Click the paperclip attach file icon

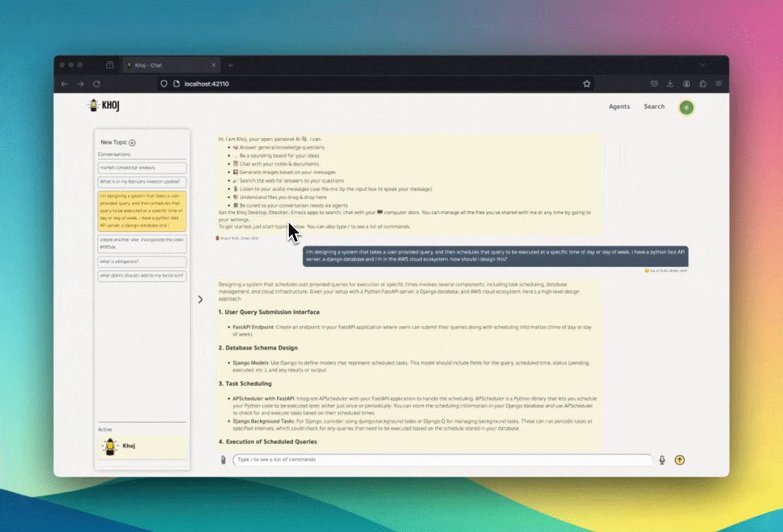[x=223, y=460]
